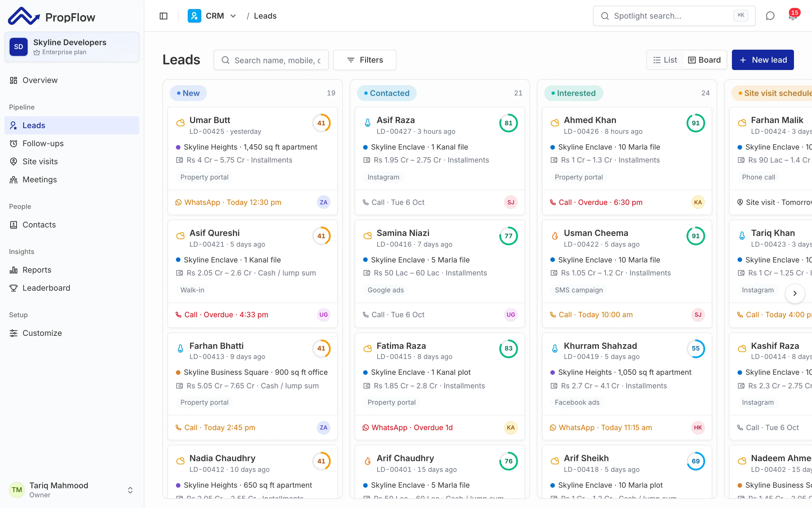Click SJ assignee avatar on Asif Raza card
Viewport: 812px width, 508px height.
(x=511, y=202)
